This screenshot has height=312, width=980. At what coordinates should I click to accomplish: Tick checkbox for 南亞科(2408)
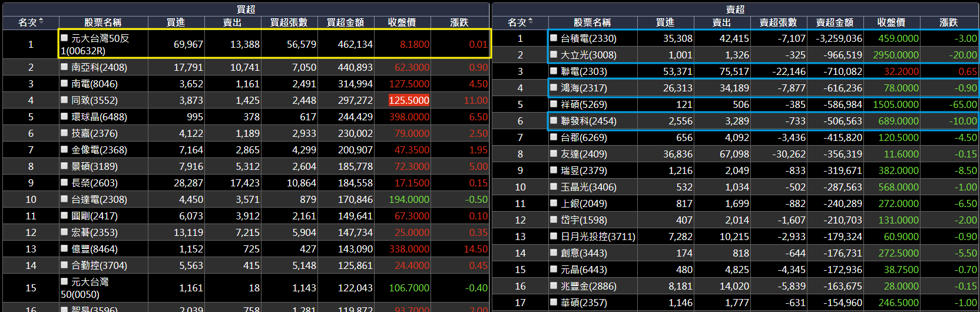[64, 67]
